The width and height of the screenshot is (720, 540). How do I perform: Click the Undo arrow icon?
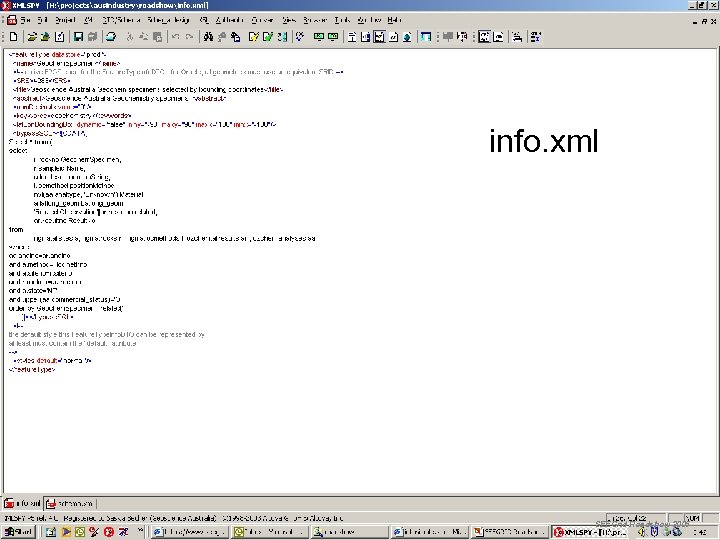click(175, 37)
